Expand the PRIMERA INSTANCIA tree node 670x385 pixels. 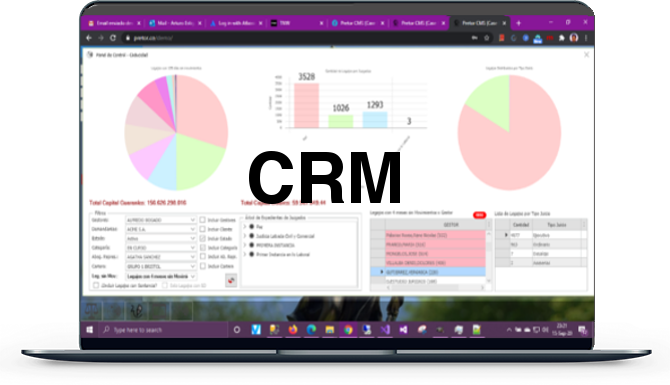[x=245, y=245]
